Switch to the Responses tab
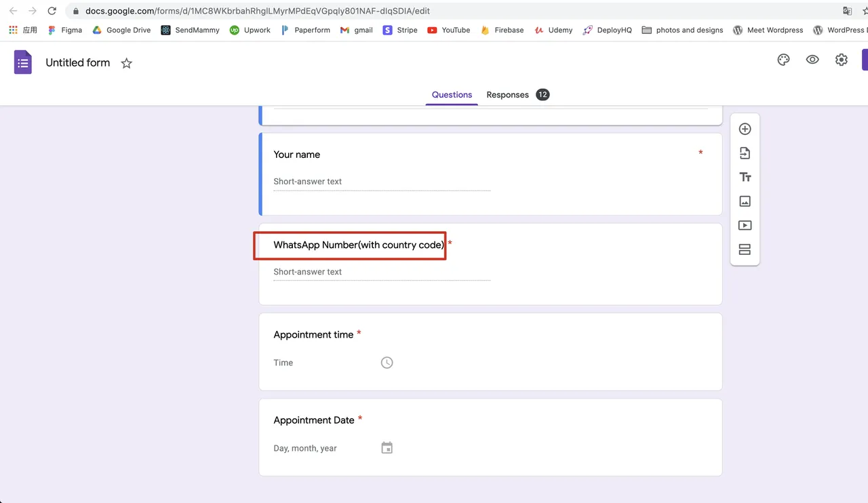868x503 pixels. [507, 95]
